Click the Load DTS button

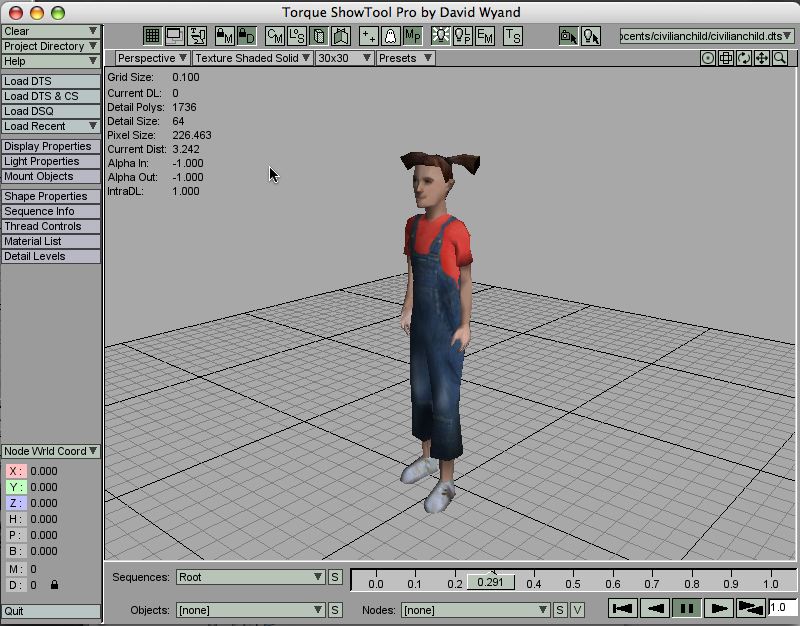50,81
